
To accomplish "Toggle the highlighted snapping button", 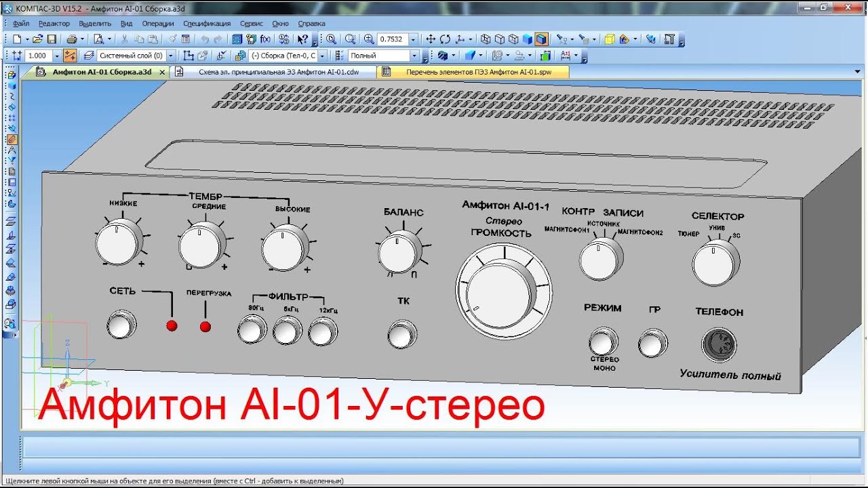I will [71, 56].
